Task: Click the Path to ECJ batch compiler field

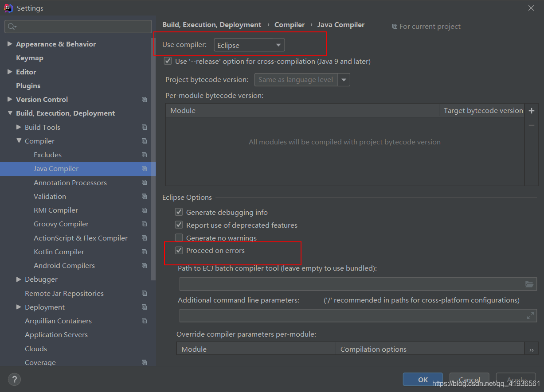Action: (358, 284)
